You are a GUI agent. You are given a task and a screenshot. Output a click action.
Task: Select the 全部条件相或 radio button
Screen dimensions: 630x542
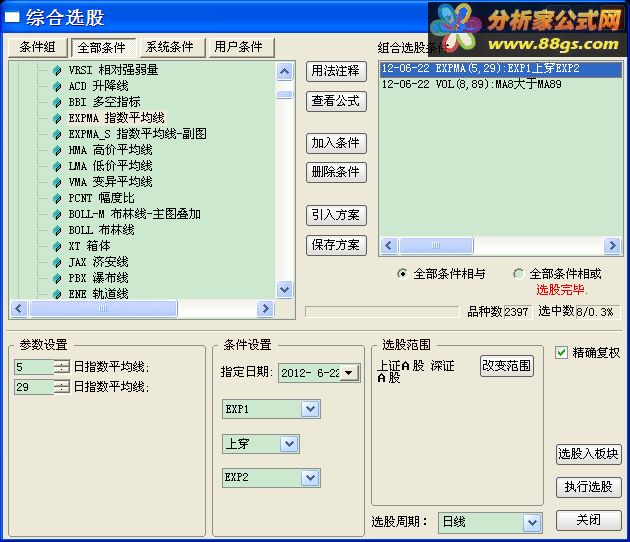pyautogui.click(x=518, y=274)
